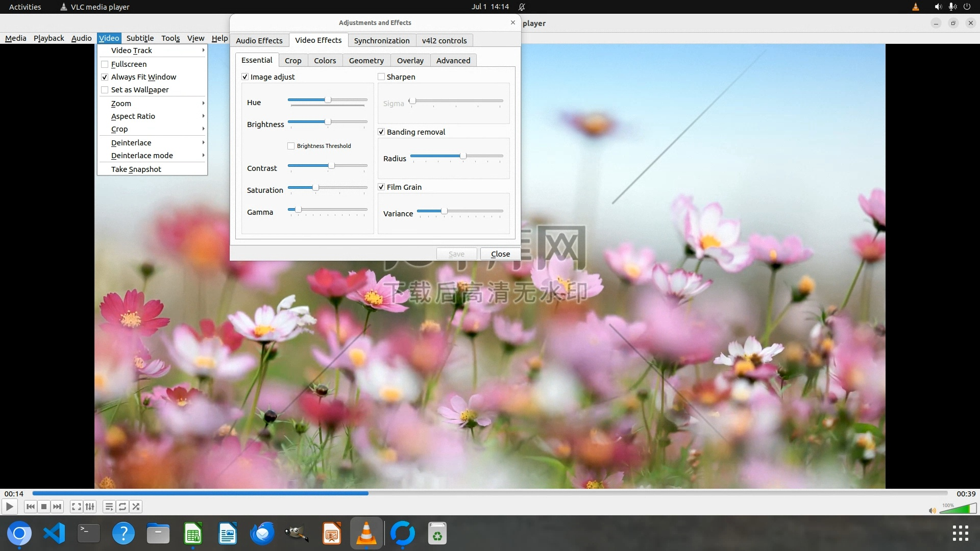The height and width of the screenshot is (551, 980).
Task: Open the Synchronization tab
Action: (x=381, y=41)
